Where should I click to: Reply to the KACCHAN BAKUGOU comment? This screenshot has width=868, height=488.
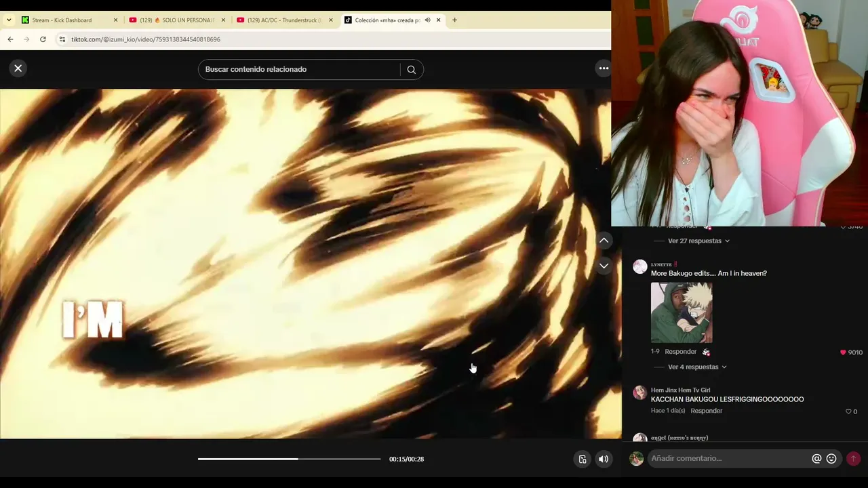click(x=707, y=411)
